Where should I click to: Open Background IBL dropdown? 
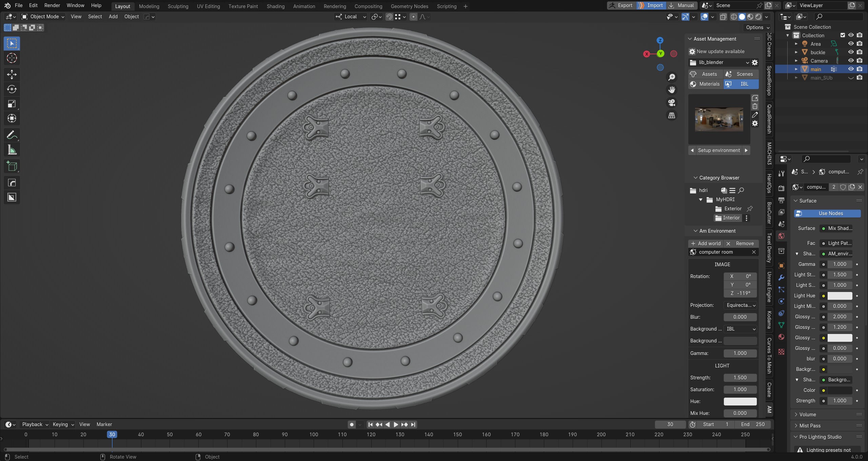(x=740, y=329)
